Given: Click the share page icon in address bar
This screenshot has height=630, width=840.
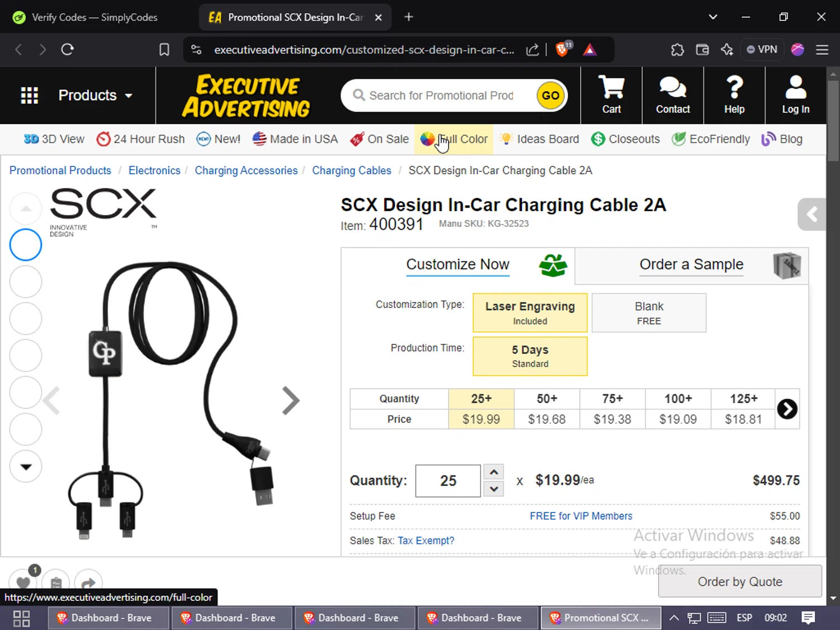Looking at the screenshot, I should (x=533, y=50).
